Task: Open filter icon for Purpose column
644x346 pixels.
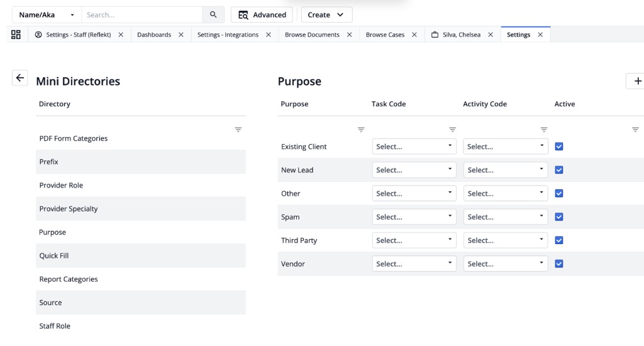Action: [x=361, y=130]
